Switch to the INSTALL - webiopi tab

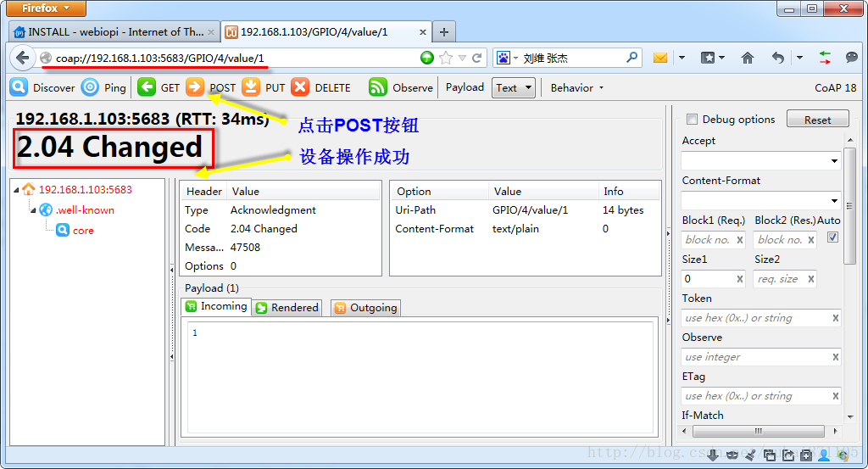114,32
